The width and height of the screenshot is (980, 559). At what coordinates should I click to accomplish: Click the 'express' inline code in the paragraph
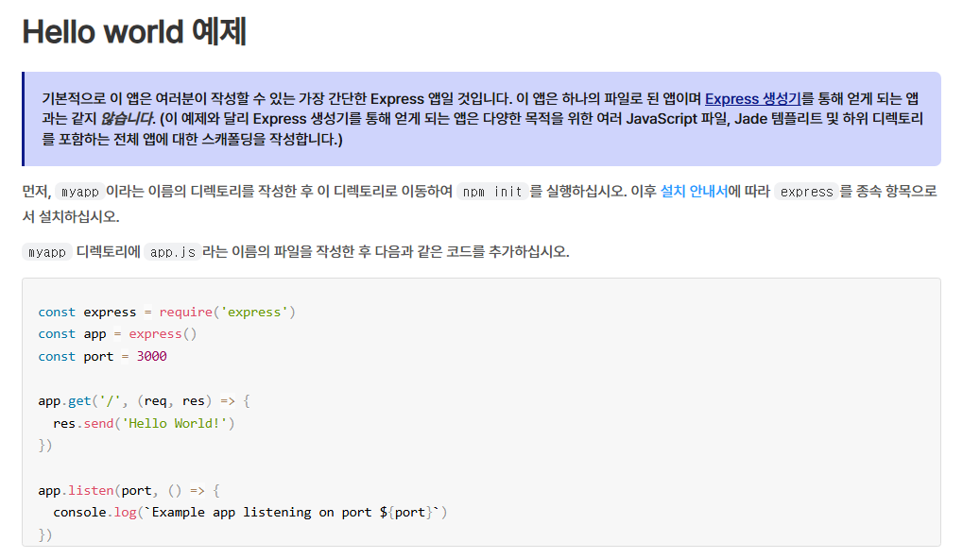tap(806, 191)
